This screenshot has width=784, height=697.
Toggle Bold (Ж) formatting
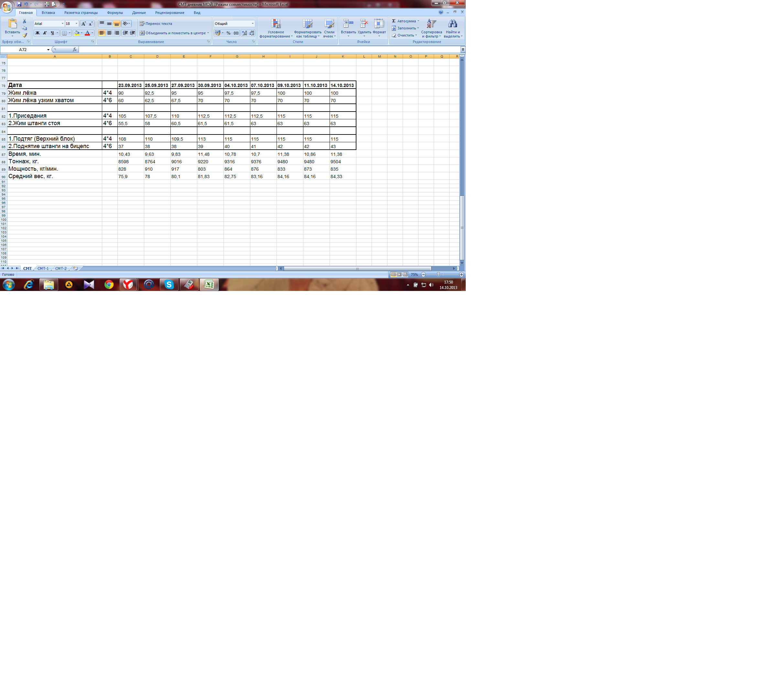(x=37, y=33)
